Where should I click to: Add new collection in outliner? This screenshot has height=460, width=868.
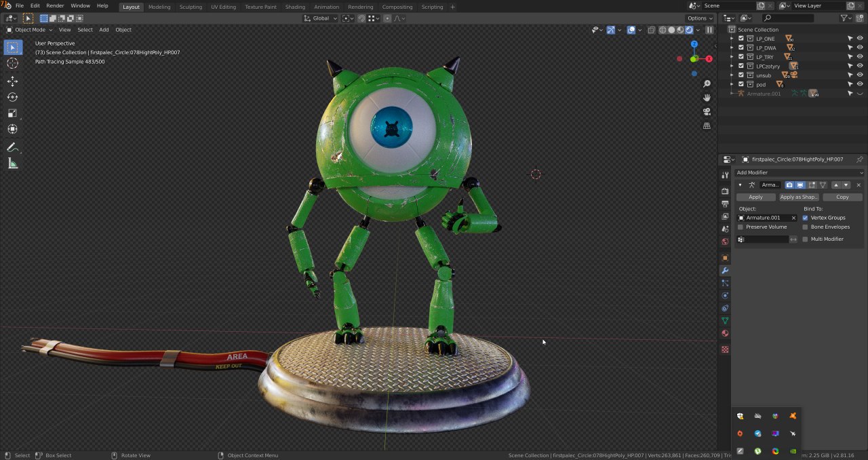[861, 18]
